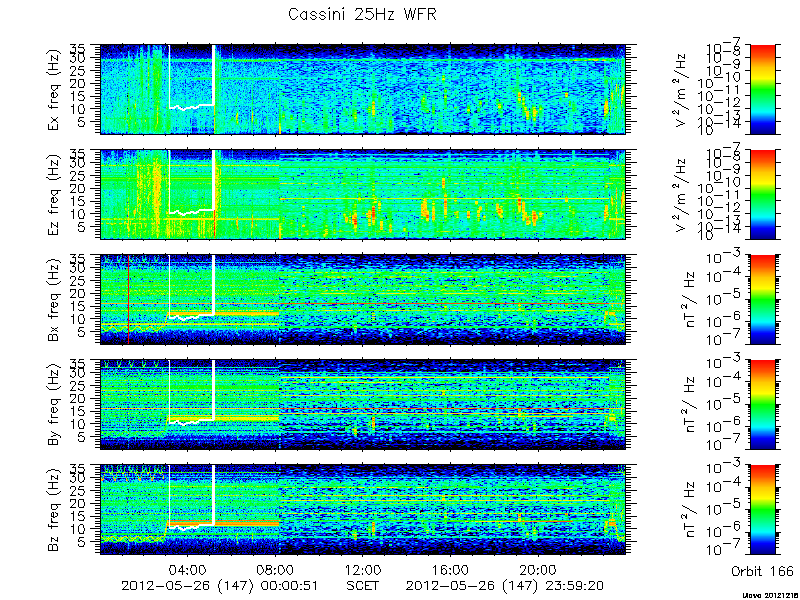Screen dimensions: 800x600
Task: Click the 10^-7 tick on Bz colorbar
Action: pos(724,550)
